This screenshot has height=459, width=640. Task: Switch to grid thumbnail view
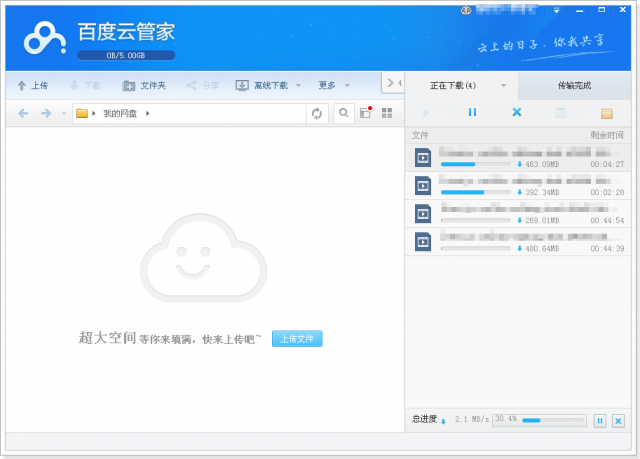coord(387,113)
